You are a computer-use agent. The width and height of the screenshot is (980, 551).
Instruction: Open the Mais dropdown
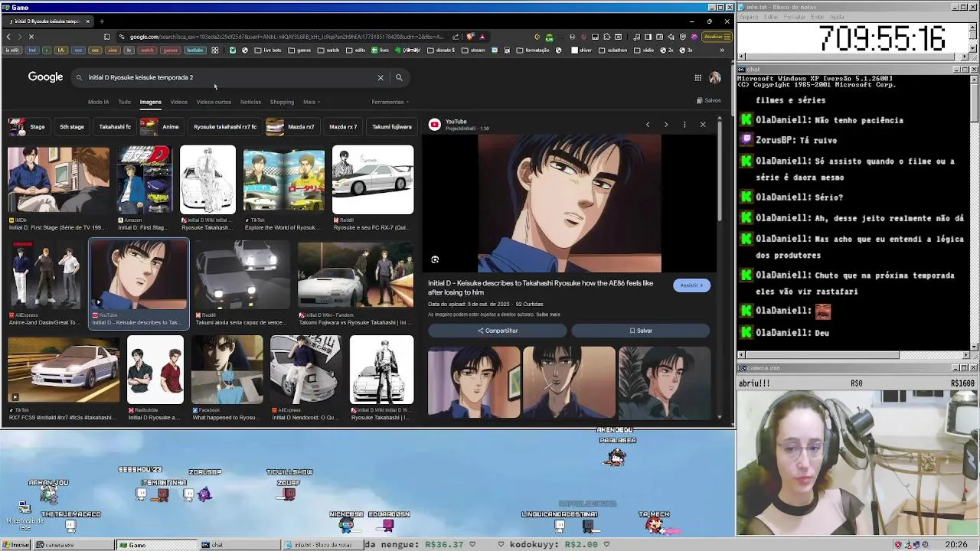(311, 102)
